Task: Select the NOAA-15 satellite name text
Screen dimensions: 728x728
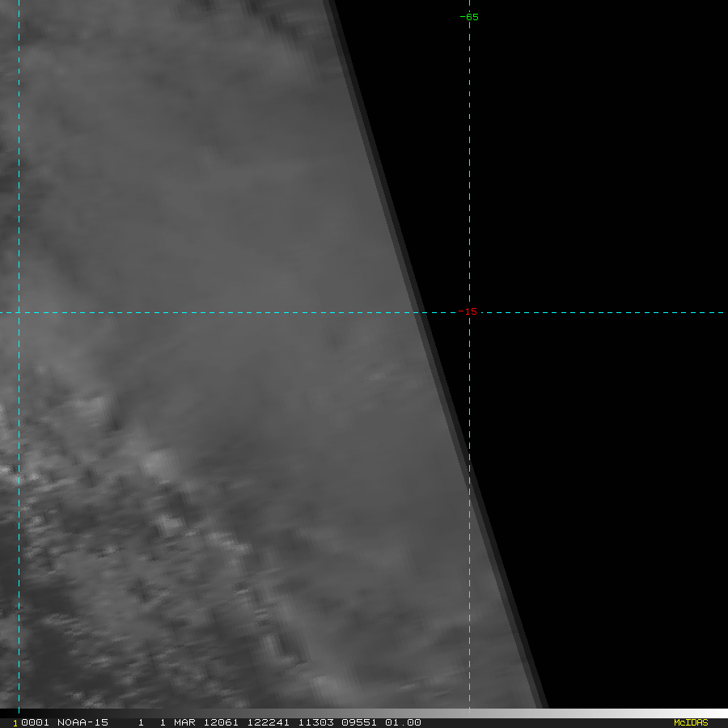Action: coord(83,722)
